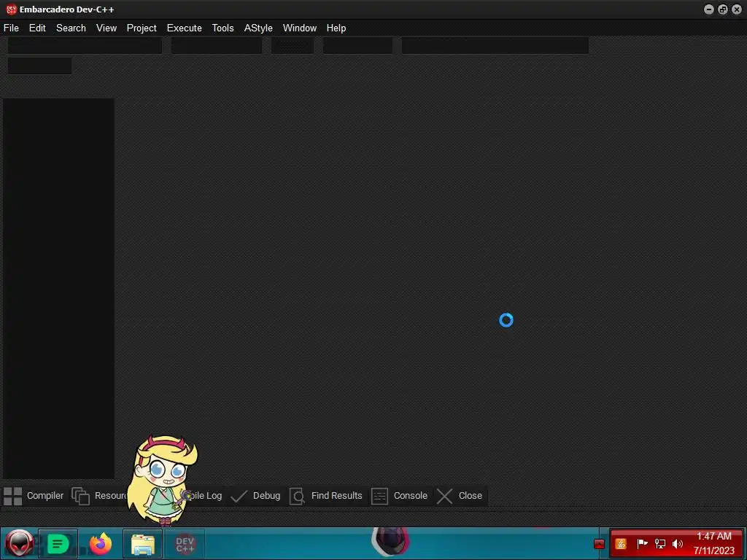Restore down the Dev-C++ window

pos(723,9)
